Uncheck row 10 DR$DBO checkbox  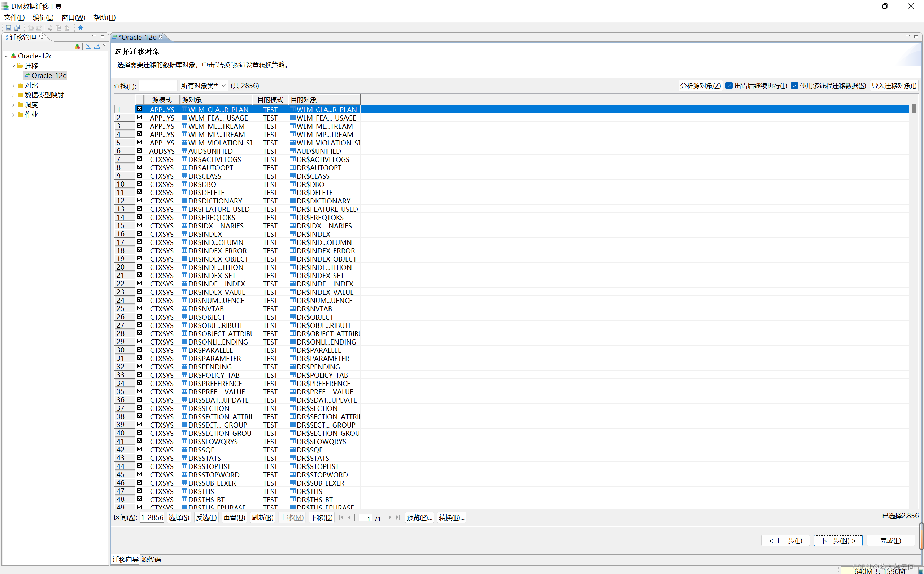pos(139,184)
